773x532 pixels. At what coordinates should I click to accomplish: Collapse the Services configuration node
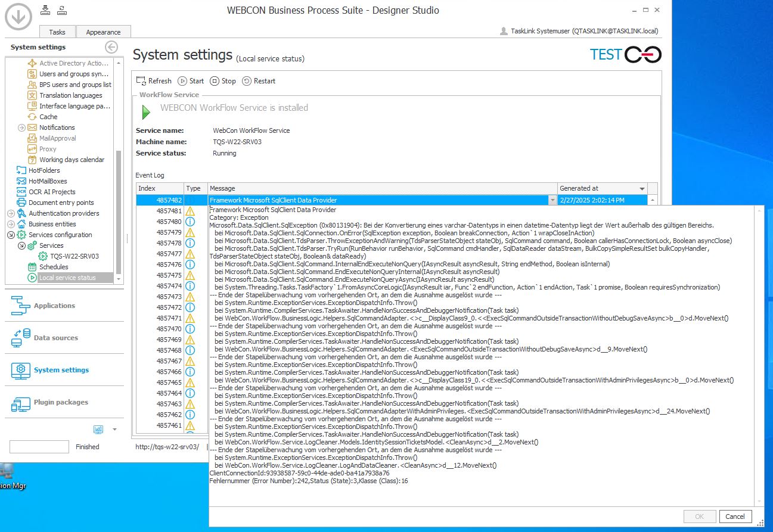tap(11, 235)
